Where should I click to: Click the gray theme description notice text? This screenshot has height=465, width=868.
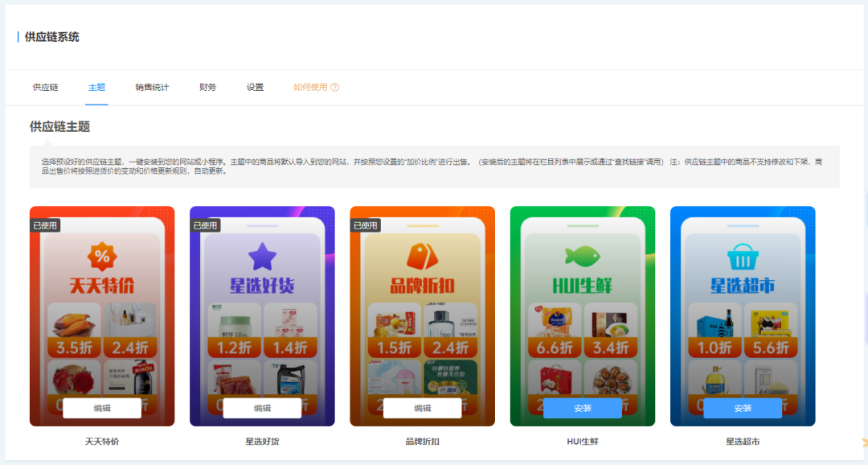pos(432,167)
